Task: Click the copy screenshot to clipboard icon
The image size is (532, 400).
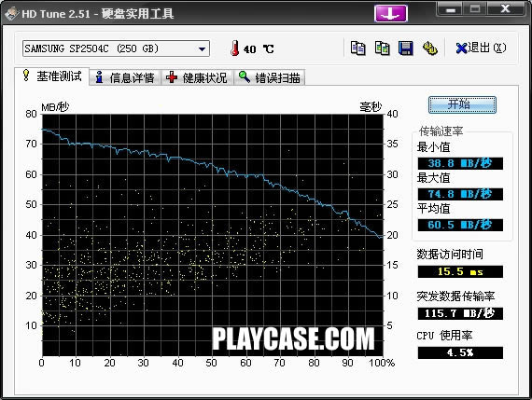Action: (382, 48)
